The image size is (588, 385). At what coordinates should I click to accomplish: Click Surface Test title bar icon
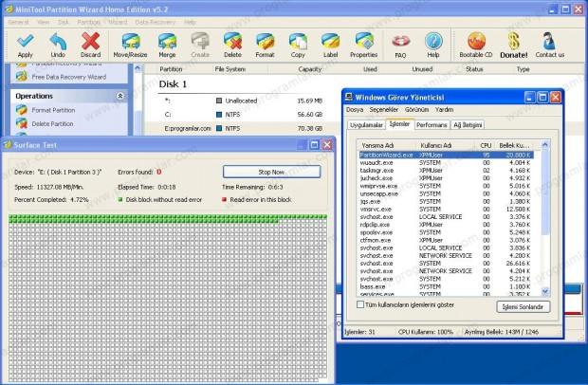8,145
